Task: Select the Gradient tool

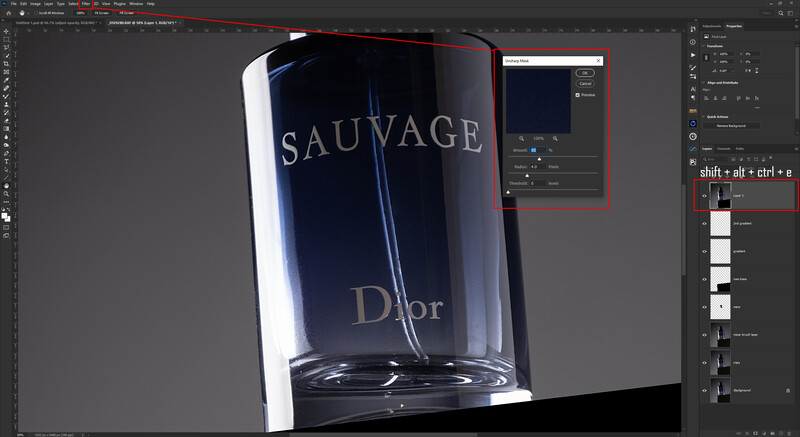Action: click(7, 128)
